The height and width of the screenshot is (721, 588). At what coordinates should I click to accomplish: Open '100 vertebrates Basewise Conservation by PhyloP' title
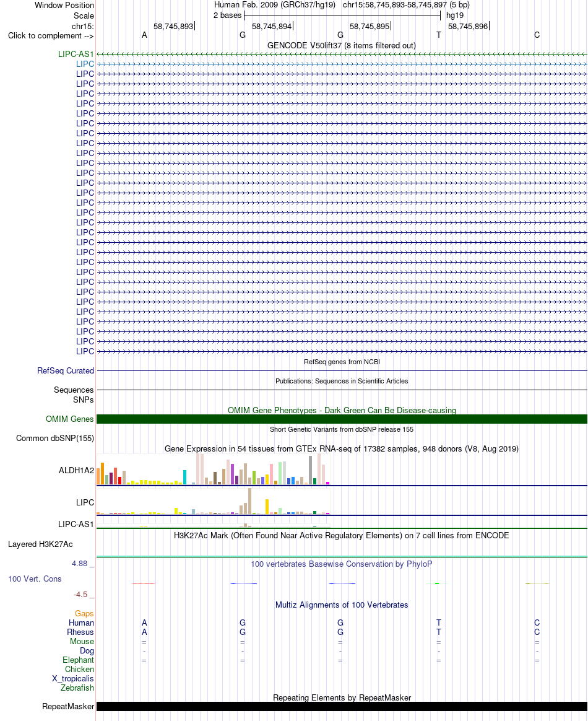click(x=341, y=564)
